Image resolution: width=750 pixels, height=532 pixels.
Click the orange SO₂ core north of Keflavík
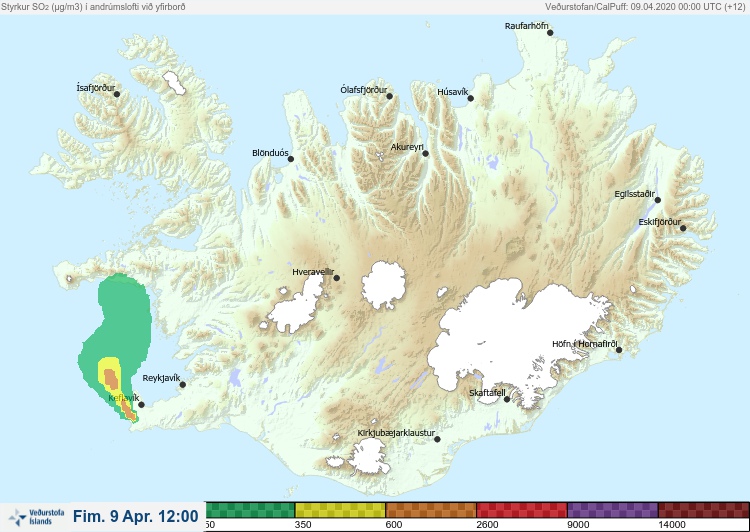111,378
